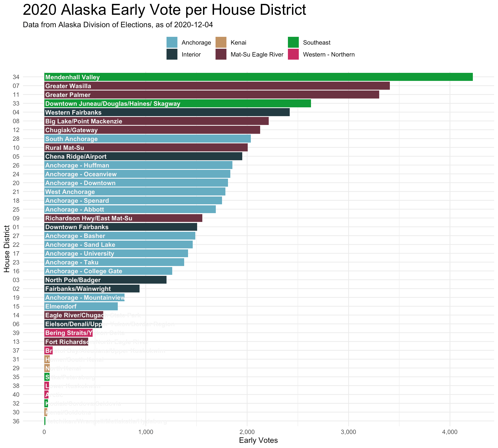
Task: Click district label 07 on y-axis
Action: click(16, 86)
